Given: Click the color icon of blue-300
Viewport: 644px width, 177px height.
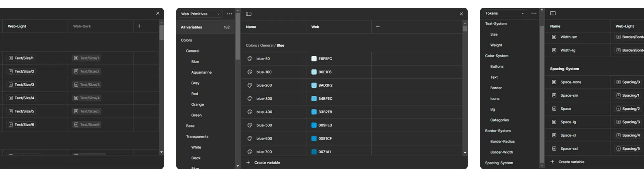Looking at the screenshot, I should [250, 98].
